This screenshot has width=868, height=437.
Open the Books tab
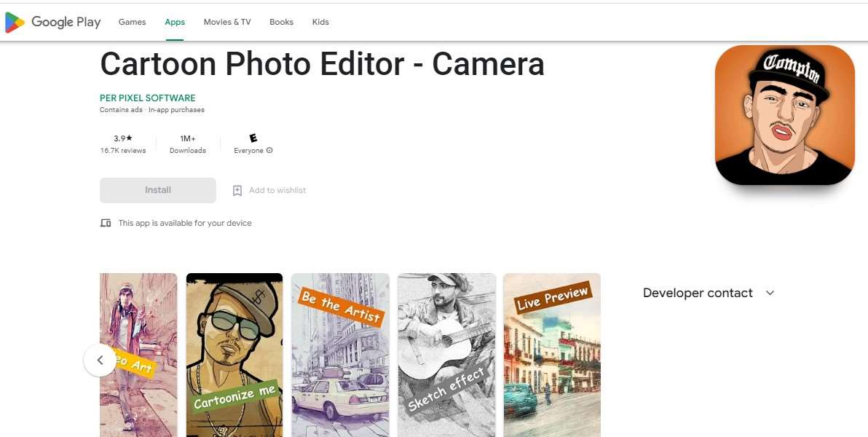click(x=281, y=22)
